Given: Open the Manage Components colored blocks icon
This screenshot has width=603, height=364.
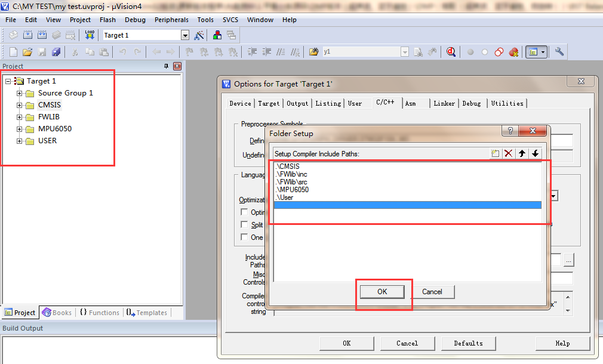Looking at the screenshot, I should pos(217,35).
